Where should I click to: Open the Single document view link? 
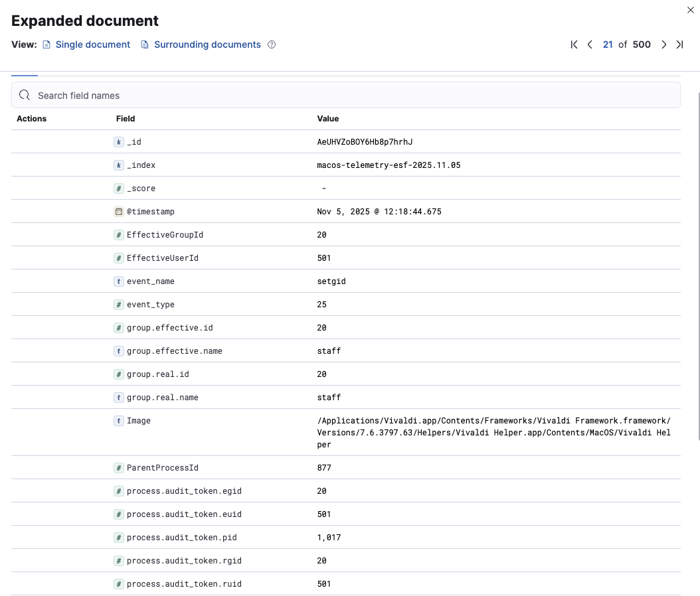click(x=92, y=44)
